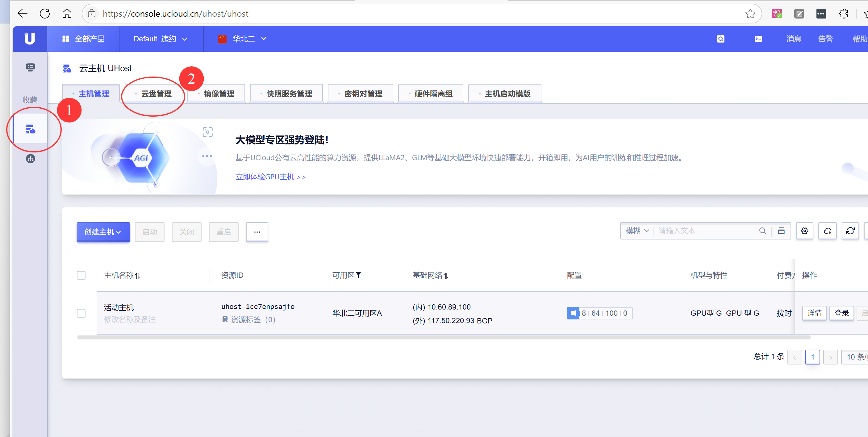Open 立即体验GPU主机 link

click(x=271, y=177)
